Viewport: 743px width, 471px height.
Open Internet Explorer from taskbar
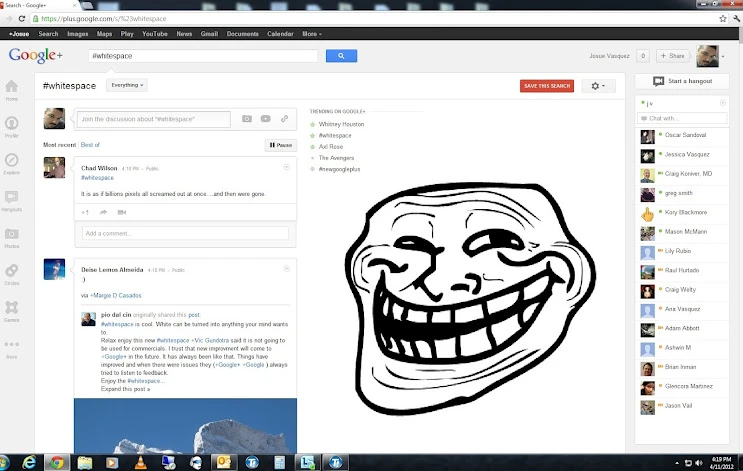pos(29,462)
